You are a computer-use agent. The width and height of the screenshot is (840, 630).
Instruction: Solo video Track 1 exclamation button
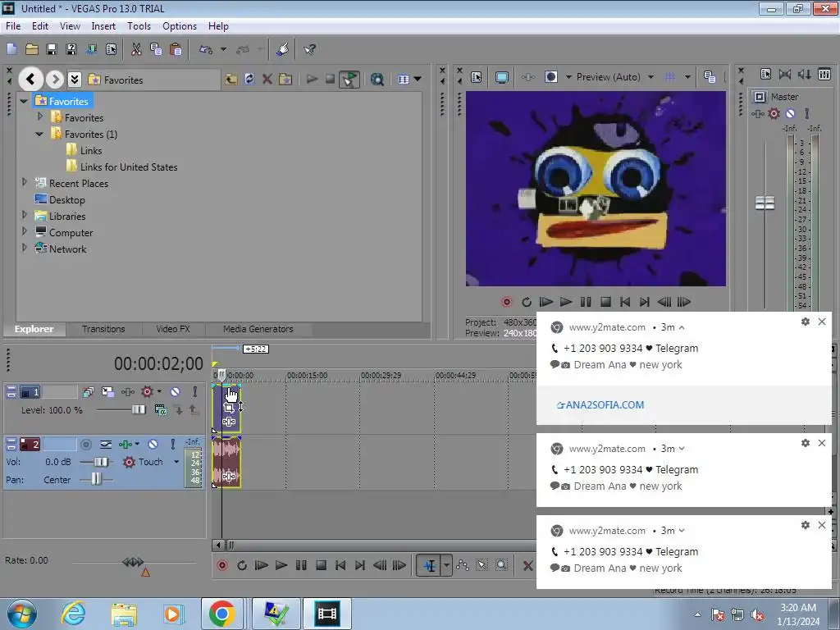pos(195,391)
